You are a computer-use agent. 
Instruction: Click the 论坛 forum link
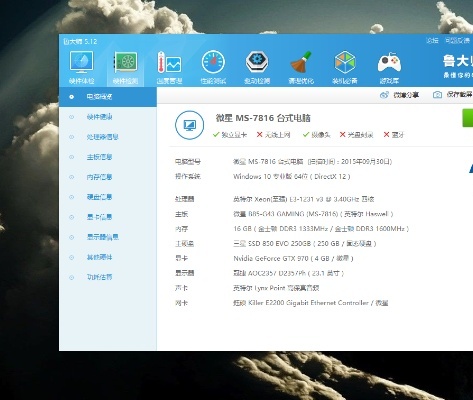pyautogui.click(x=432, y=41)
